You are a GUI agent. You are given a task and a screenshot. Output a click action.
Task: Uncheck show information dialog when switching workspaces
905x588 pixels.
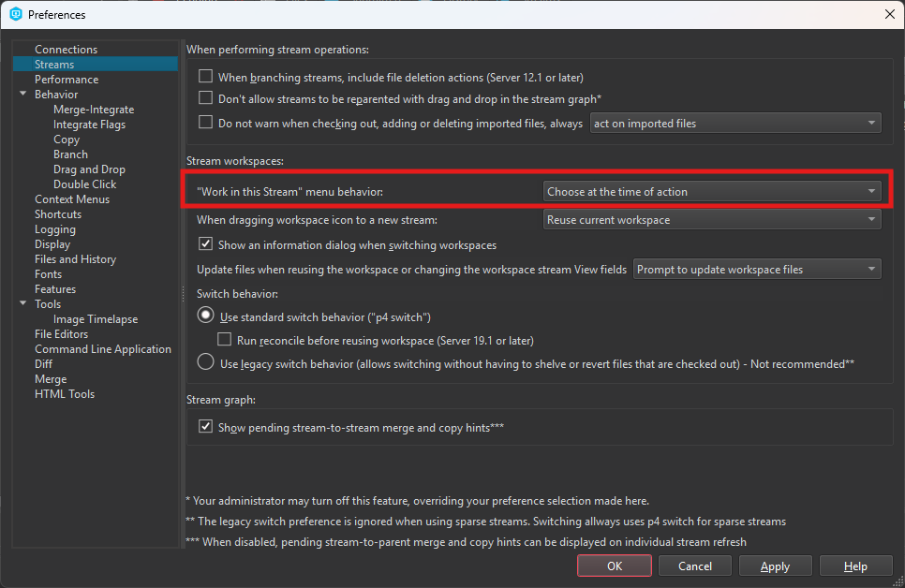tap(206, 244)
